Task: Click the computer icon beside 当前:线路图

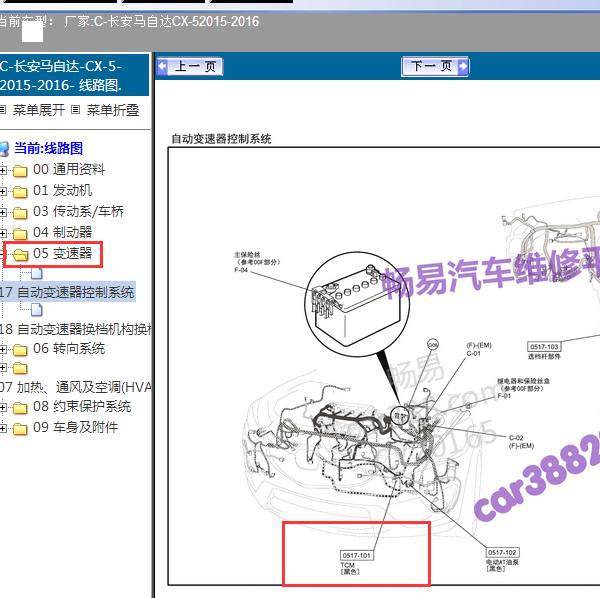Action: 4,149
